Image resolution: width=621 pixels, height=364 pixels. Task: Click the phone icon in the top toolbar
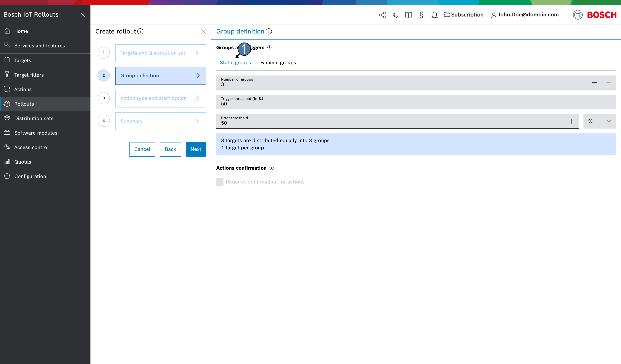click(x=395, y=15)
